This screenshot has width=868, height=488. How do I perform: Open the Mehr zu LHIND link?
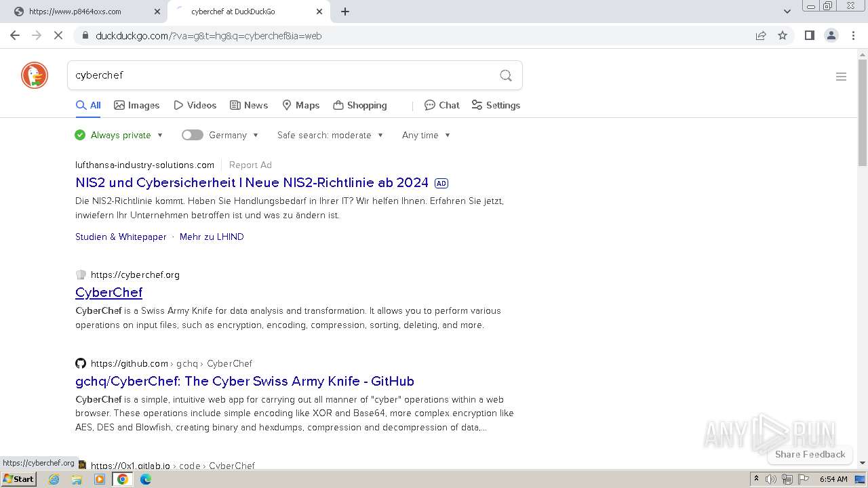[212, 237]
